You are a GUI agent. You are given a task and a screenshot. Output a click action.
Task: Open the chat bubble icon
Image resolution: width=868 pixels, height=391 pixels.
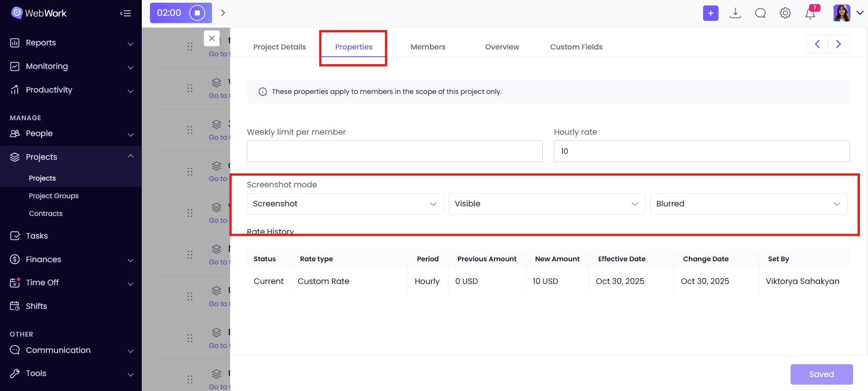tap(760, 13)
